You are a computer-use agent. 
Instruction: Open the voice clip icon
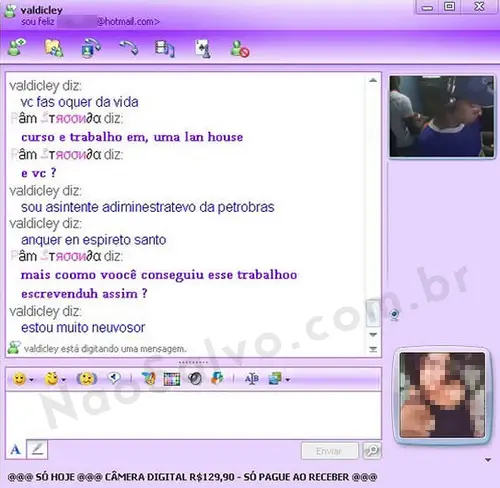point(114,379)
